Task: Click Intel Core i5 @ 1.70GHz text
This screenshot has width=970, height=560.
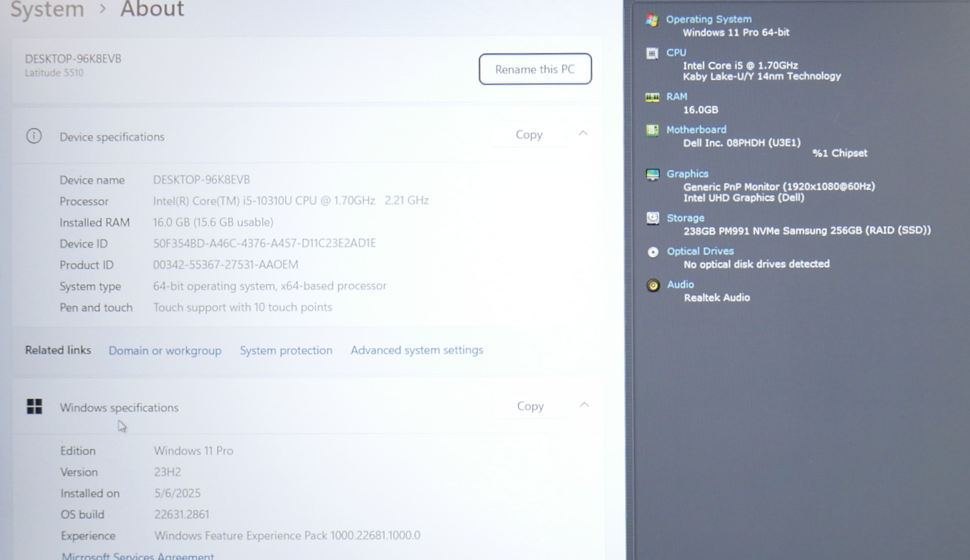Action: (x=740, y=65)
